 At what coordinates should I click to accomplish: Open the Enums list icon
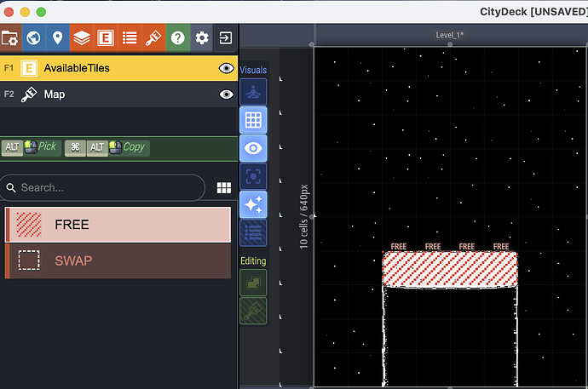coord(130,37)
